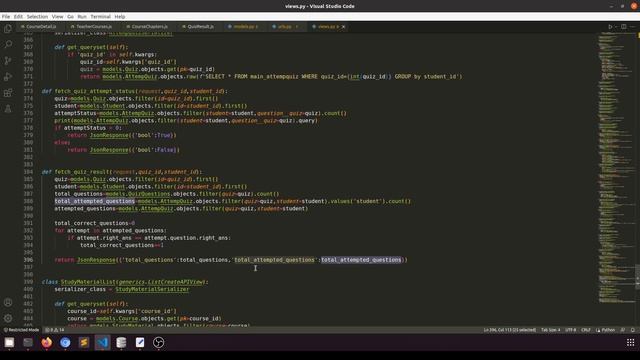Viewport: 640px width, 360px height.
Task: Open the Explorer view in the activity bar
Action: click(x=8, y=29)
